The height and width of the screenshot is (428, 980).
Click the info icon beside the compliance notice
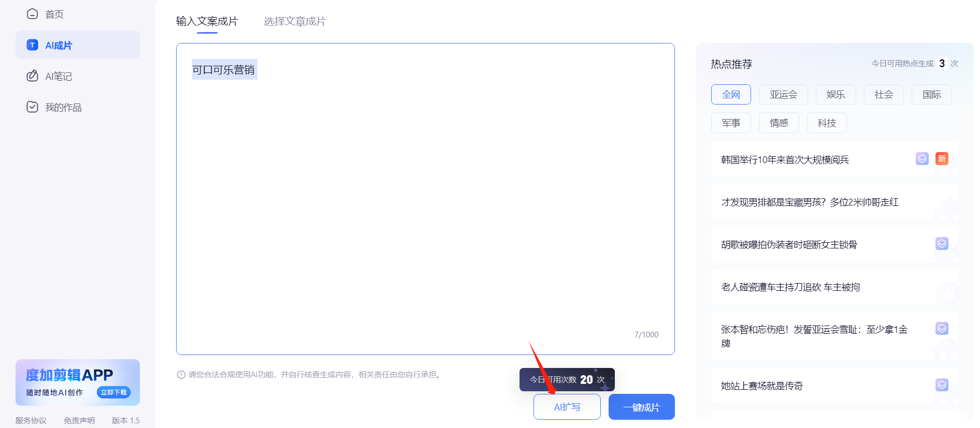pyautogui.click(x=181, y=375)
